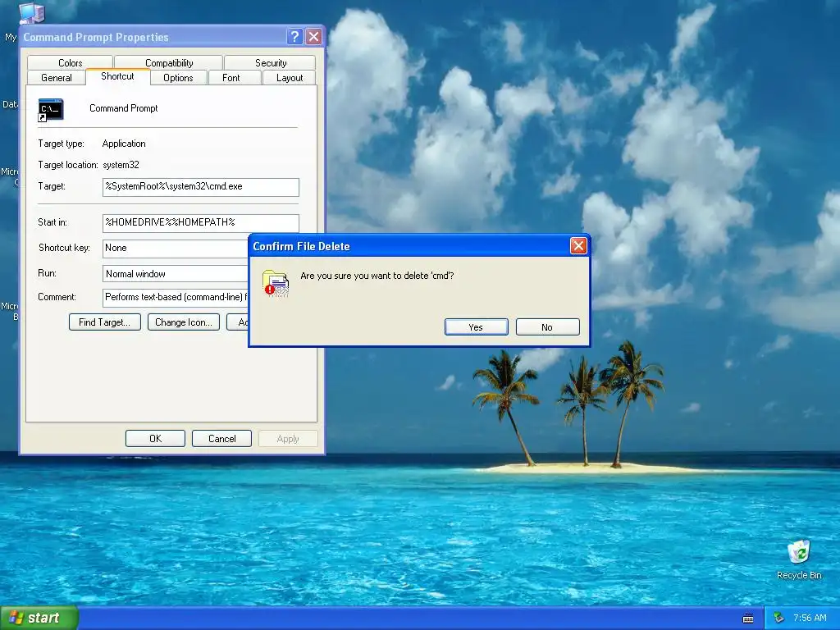Click Cancel in Command Prompt Properties
Viewport: 840px width, 630px height.
pyautogui.click(x=221, y=439)
